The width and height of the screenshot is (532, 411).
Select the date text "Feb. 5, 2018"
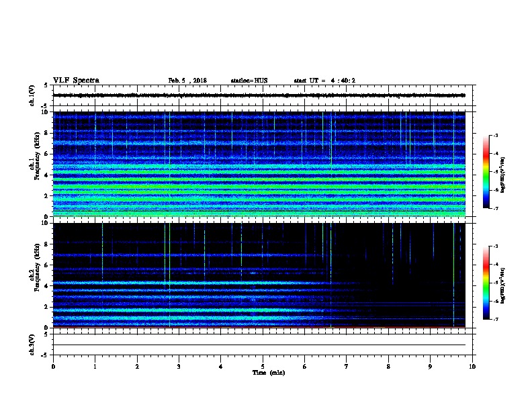[187, 81]
